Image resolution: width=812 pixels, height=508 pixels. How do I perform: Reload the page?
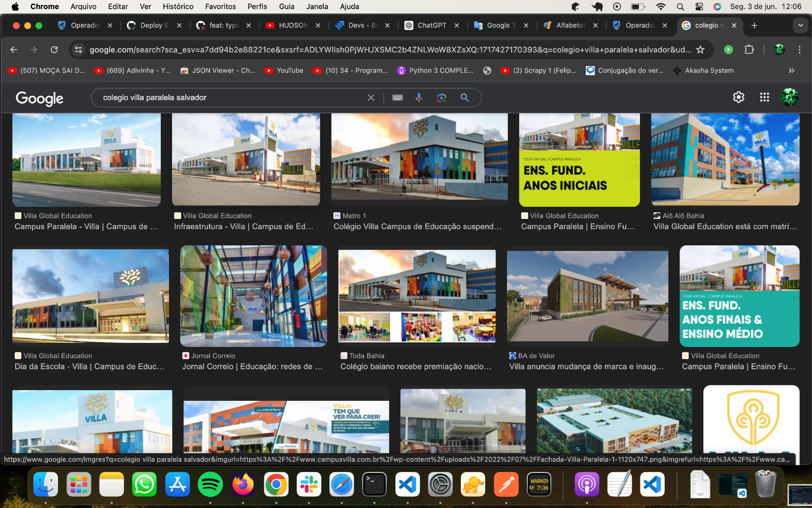pyautogui.click(x=54, y=50)
